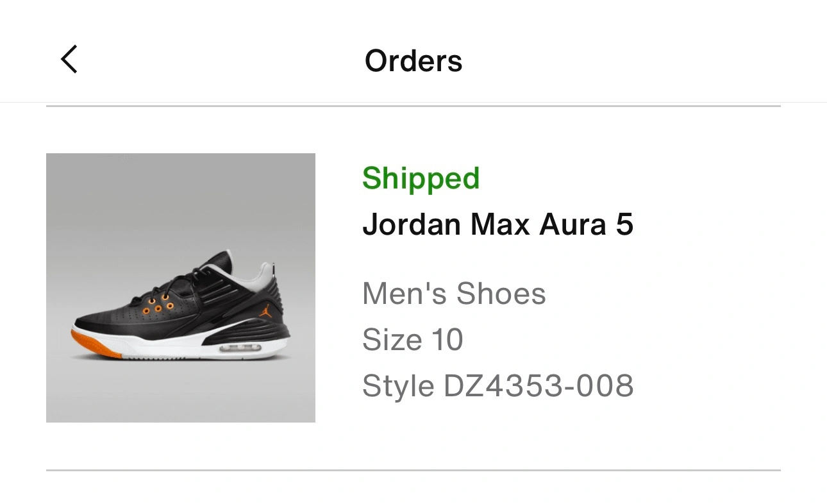Go back using the left arrow icon
This screenshot has height=504, width=827.
pyautogui.click(x=69, y=60)
